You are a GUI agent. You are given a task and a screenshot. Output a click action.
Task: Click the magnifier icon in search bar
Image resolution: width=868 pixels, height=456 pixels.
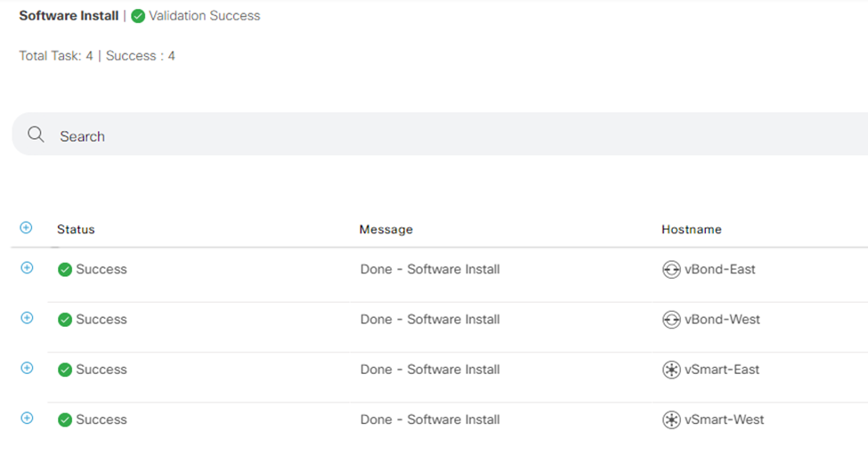pos(36,134)
